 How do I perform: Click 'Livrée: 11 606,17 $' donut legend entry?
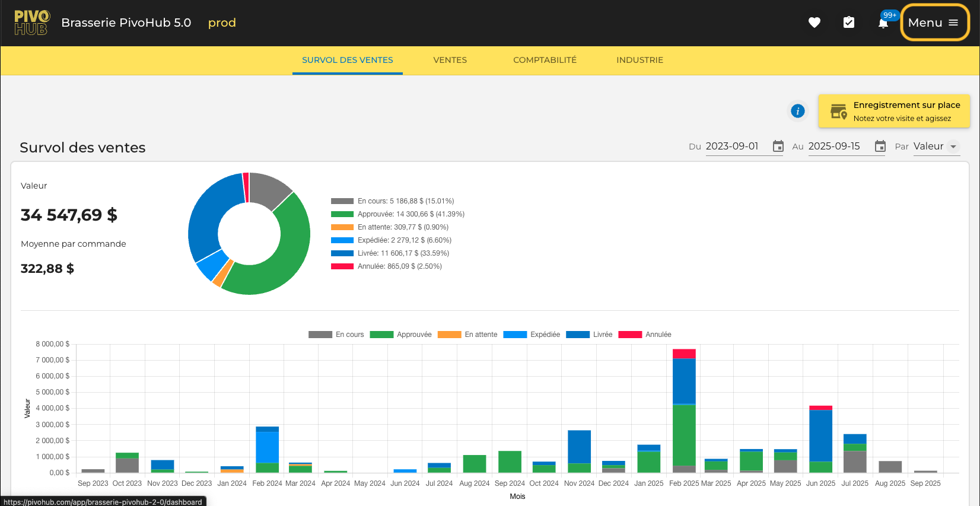click(390, 253)
